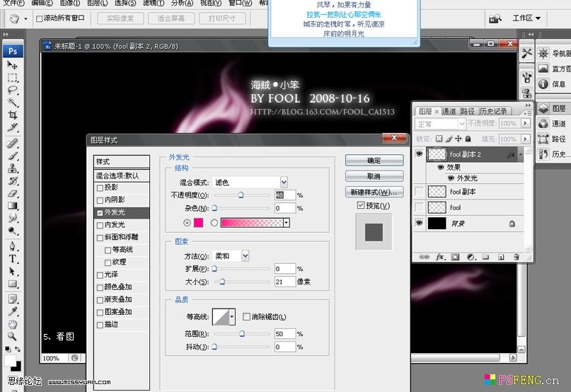Screen dimensions: 571x392
Task: Select the Healing Brush tool
Action: (12, 143)
